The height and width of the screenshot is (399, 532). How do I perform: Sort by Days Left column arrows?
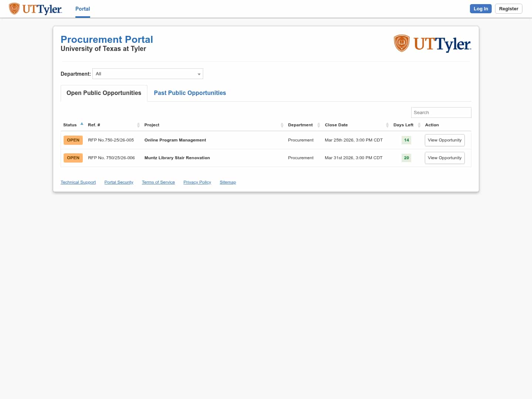pos(419,125)
